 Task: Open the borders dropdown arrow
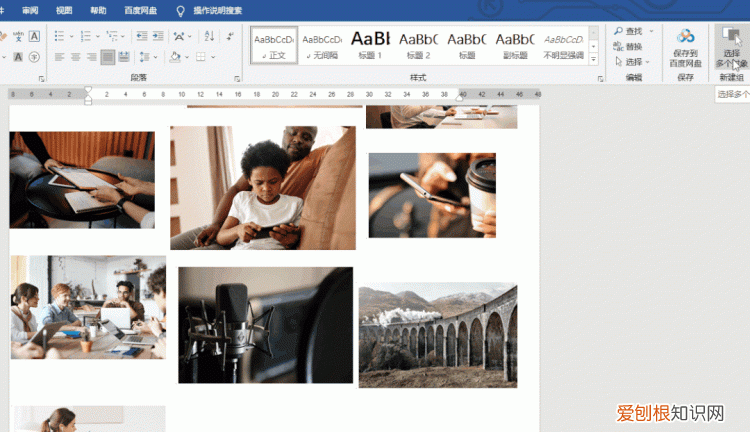click(x=214, y=57)
